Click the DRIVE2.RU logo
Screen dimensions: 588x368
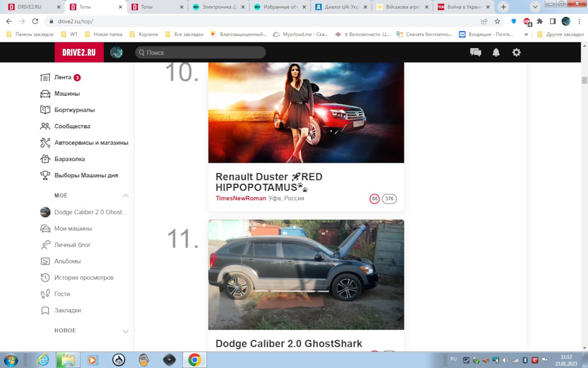pos(79,52)
